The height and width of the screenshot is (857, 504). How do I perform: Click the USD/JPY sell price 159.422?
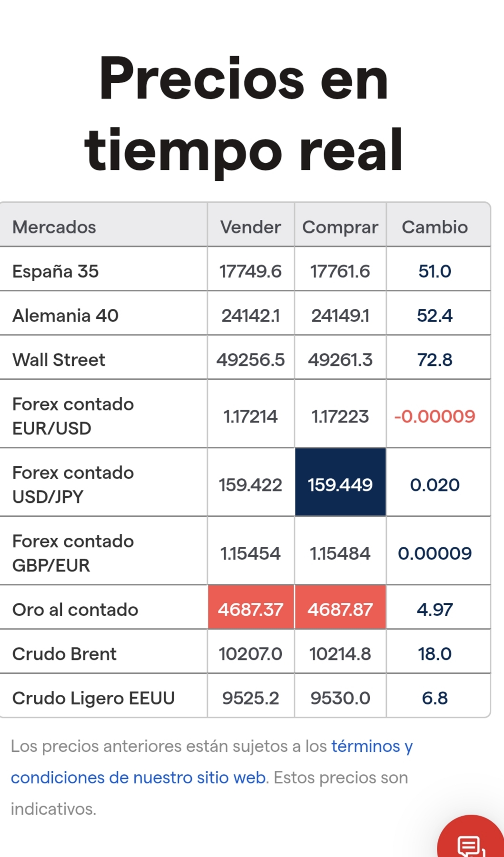pyautogui.click(x=250, y=485)
